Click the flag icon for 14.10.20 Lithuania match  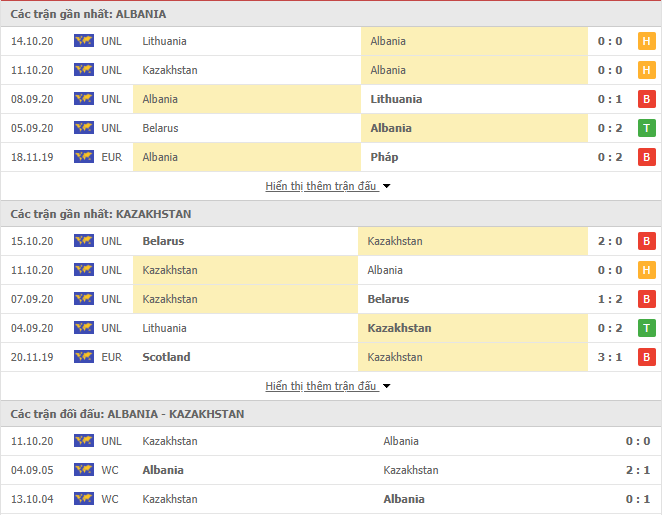tap(84, 41)
